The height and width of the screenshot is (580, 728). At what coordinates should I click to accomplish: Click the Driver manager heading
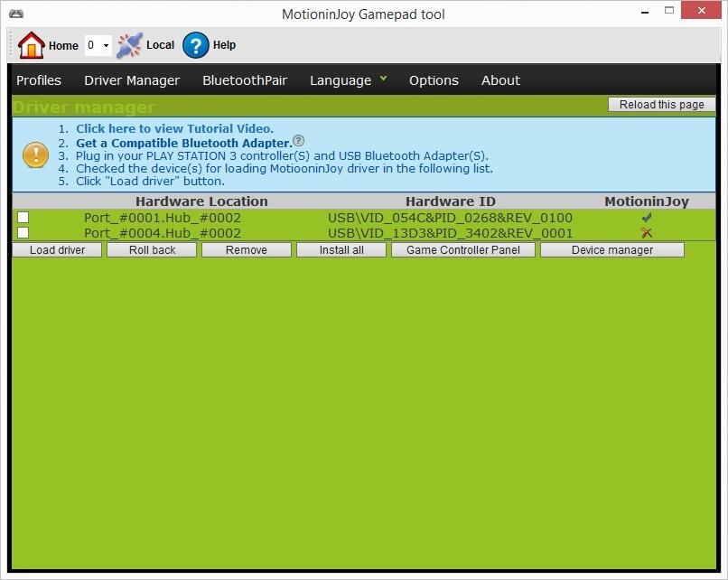coord(83,108)
